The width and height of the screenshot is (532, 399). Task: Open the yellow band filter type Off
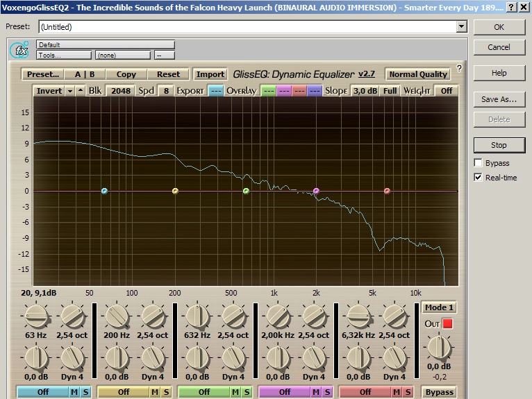pyautogui.click(x=124, y=392)
